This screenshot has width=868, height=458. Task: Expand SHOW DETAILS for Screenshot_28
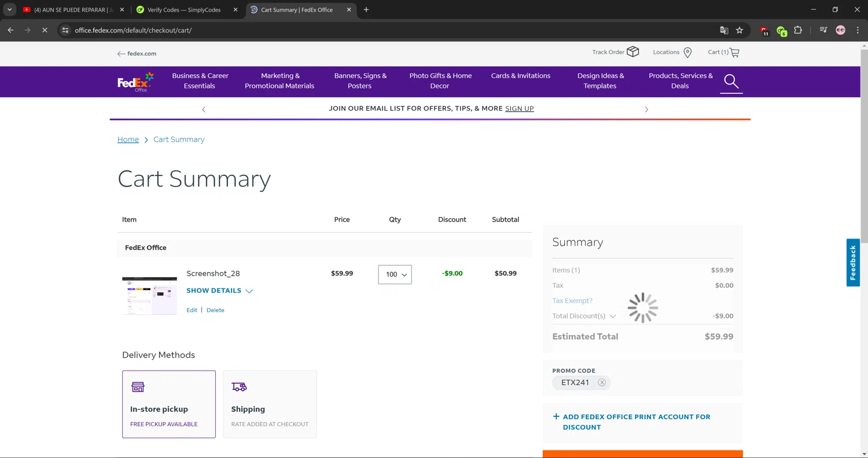tap(219, 291)
